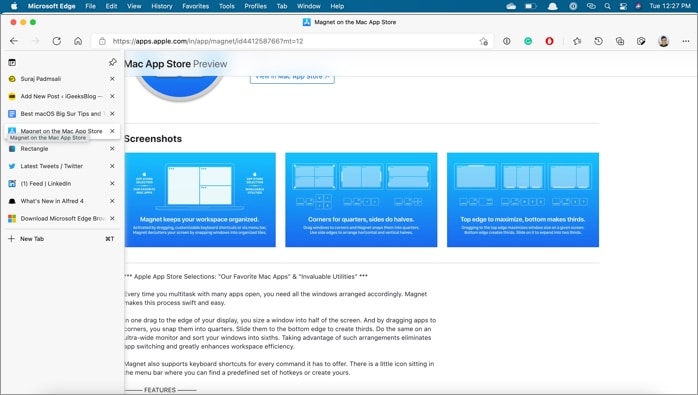Open the 1Password extension icon
The image size is (698, 395).
507,41
